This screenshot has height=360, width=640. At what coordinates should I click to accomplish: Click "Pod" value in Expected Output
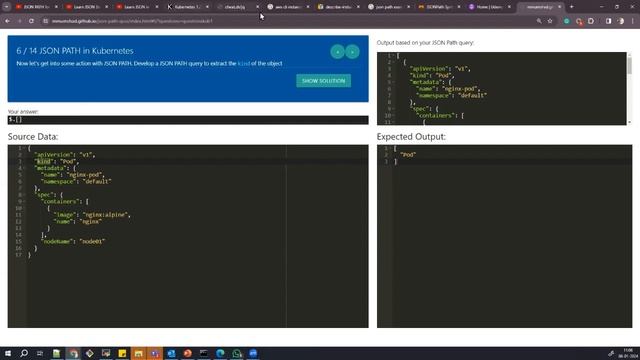point(408,155)
